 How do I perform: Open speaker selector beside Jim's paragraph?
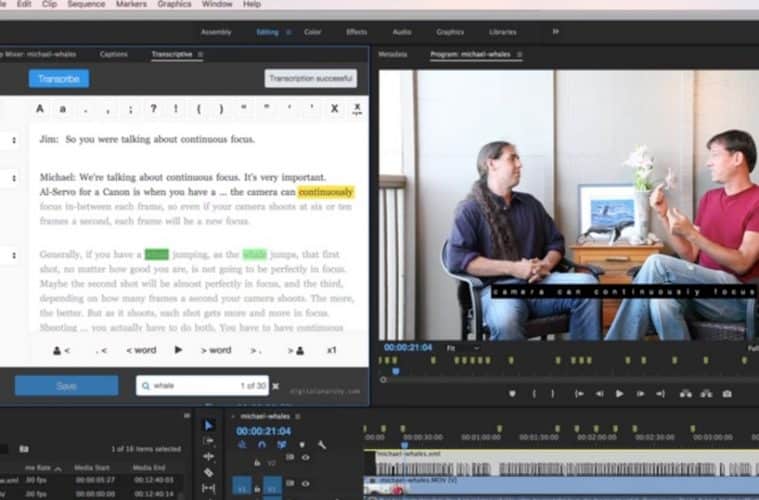pyautogui.click(x=14, y=141)
